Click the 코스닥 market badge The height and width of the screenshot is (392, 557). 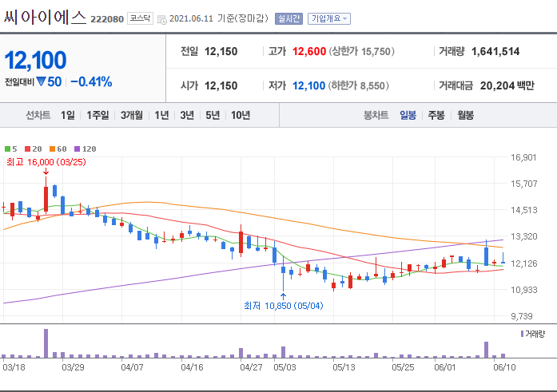pos(140,18)
